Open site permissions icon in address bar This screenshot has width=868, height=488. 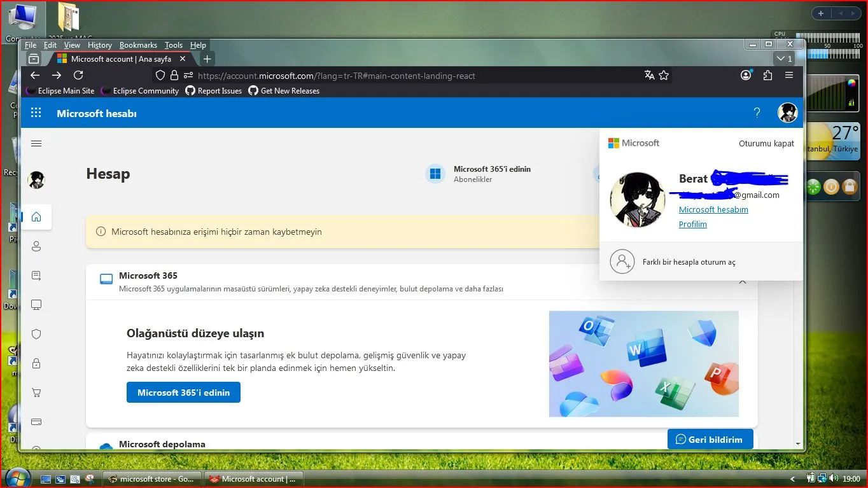pos(188,75)
